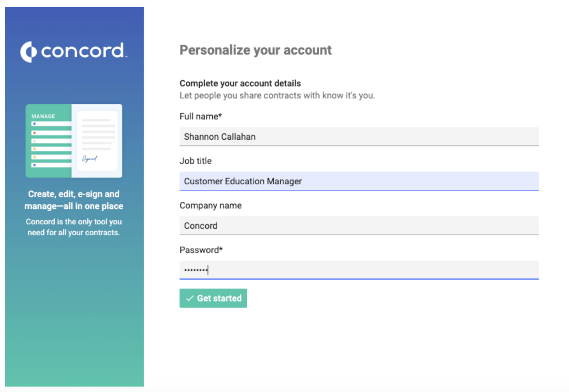Click the signature squiggle on the document illustration

click(89, 159)
